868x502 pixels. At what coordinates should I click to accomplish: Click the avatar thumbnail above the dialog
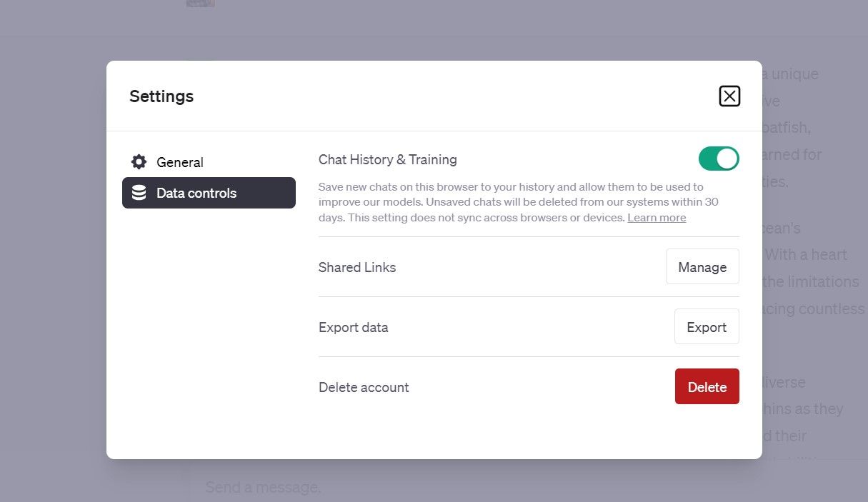coord(200,4)
